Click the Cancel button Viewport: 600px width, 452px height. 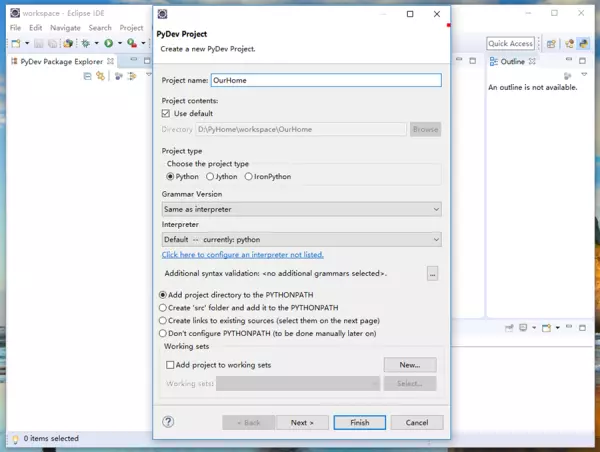pos(417,423)
